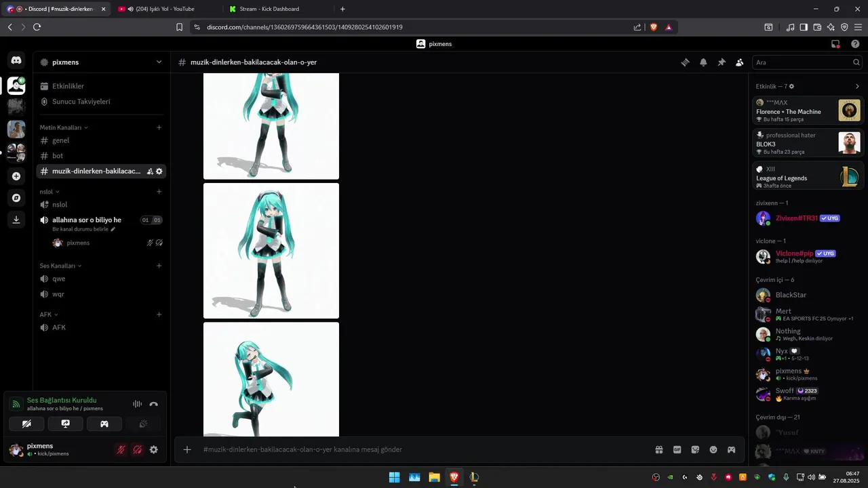The image size is (868, 488).
Task: Click the Download apps arrow icon
Action: [x=16, y=220]
